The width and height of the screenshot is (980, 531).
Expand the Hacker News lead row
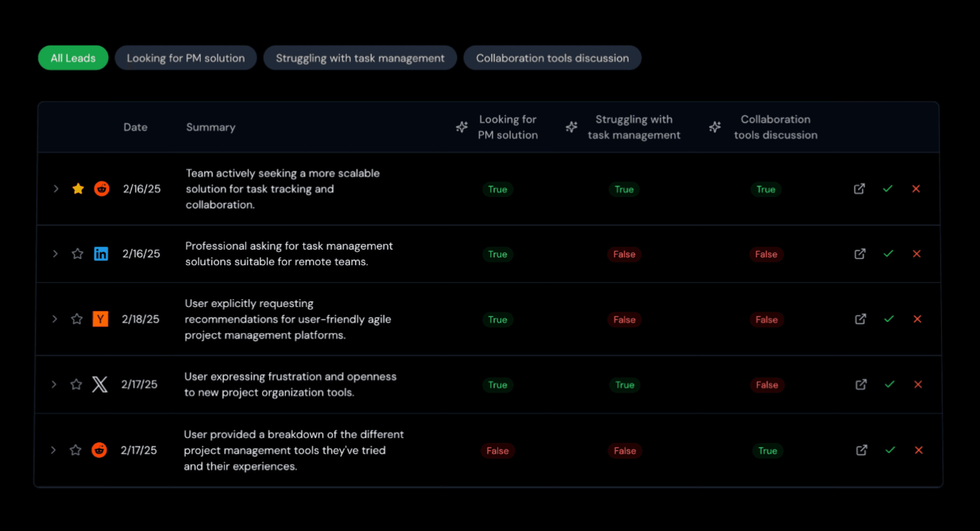(x=54, y=319)
